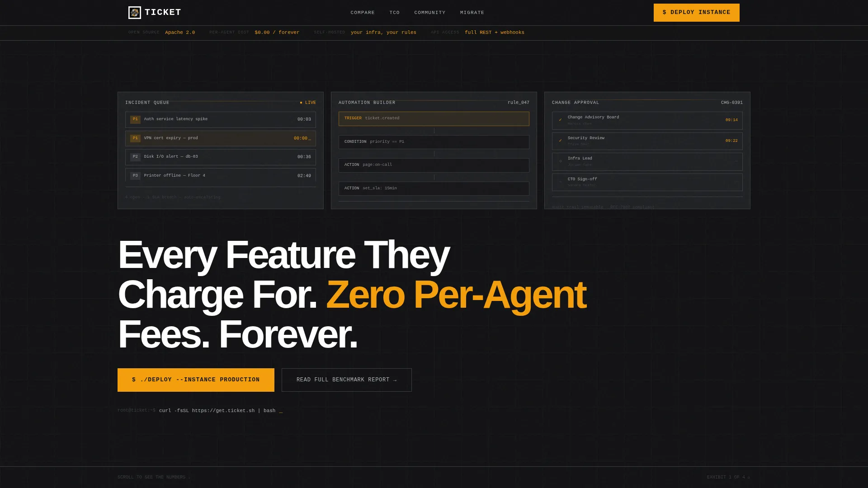Click the curl install command text
868x488 pixels.
point(217,411)
